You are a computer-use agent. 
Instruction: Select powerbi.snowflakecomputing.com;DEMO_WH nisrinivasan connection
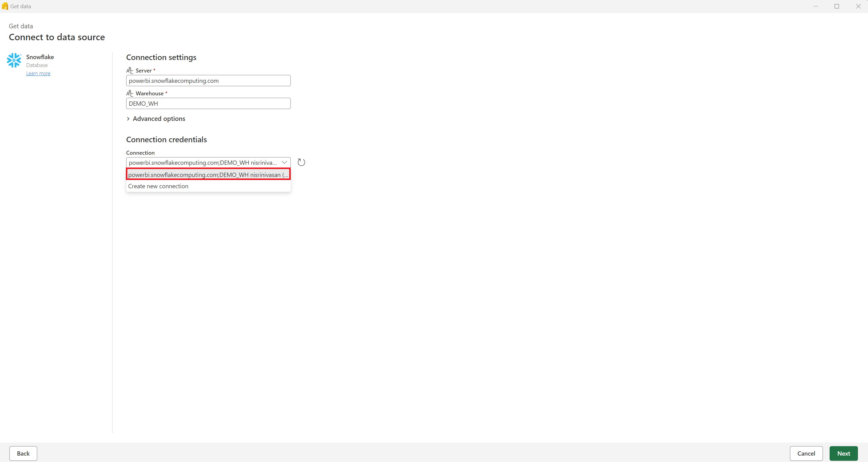(208, 175)
